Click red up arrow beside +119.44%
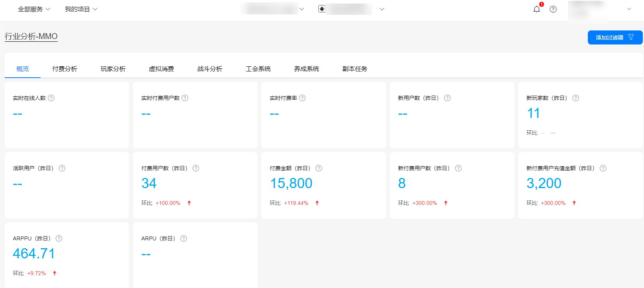 (x=317, y=203)
